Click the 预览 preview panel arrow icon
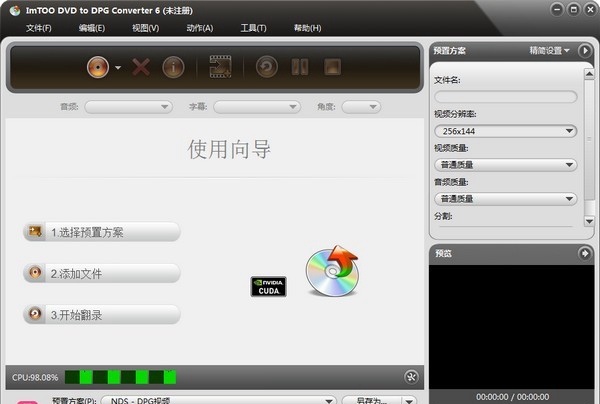 (585, 253)
